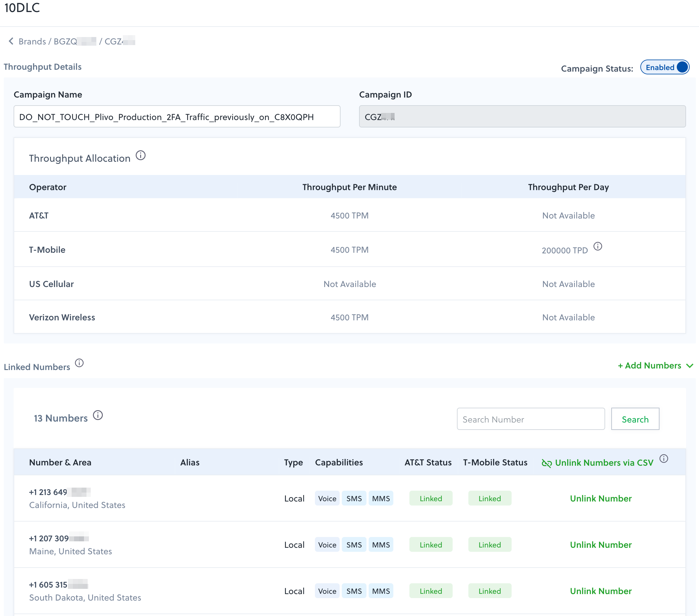699x616 pixels.
Task: Click the unlink chain icon in table header
Action: [x=546, y=463]
